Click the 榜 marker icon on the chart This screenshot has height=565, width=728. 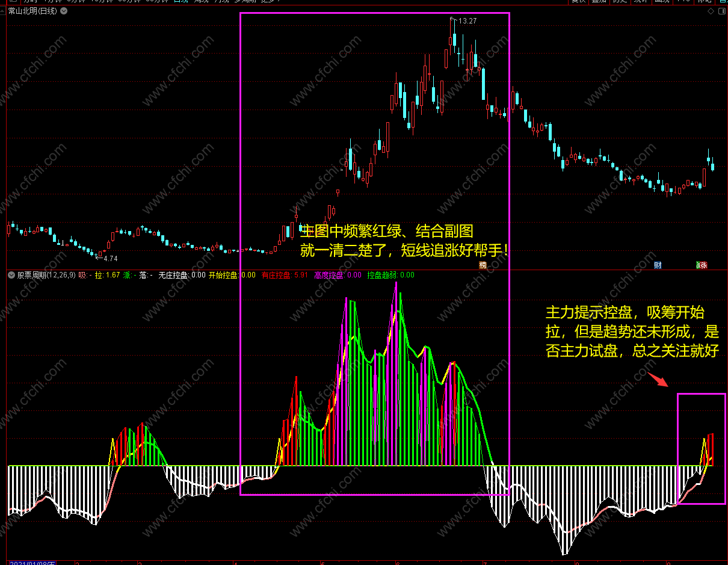click(483, 265)
